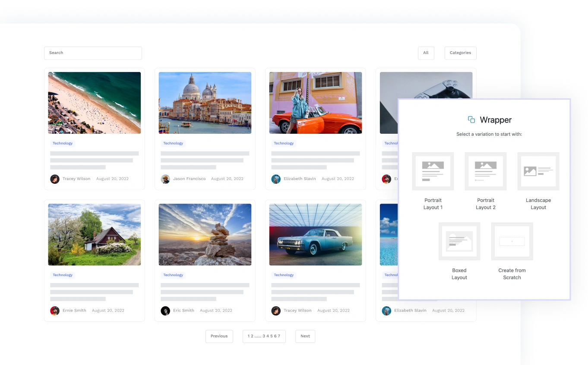Switch to the All tab
This screenshot has height=365, width=588.
point(426,53)
